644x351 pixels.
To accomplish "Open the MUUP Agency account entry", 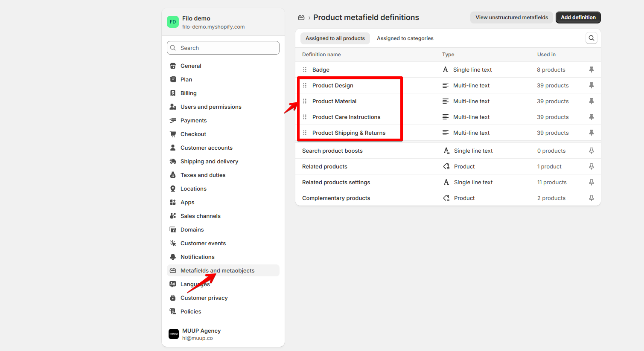I will pos(201,334).
